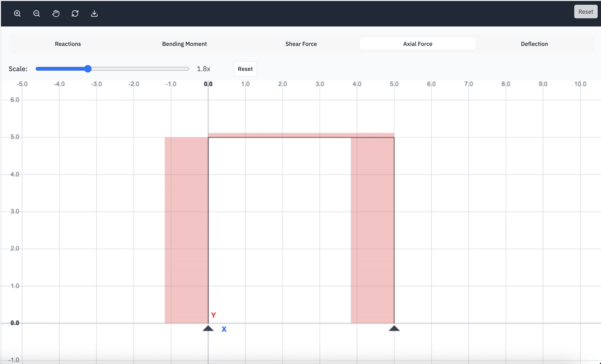Click the download diagram icon
Screen dimensions: 601x364
click(94, 13)
